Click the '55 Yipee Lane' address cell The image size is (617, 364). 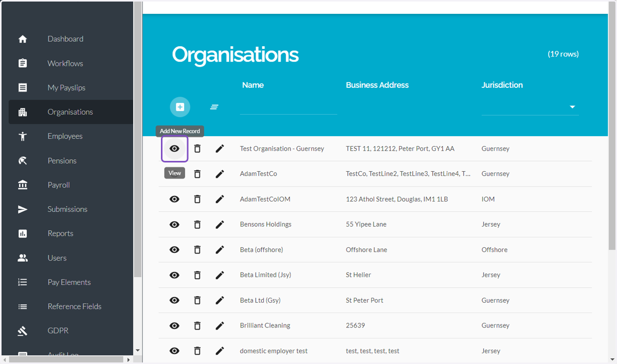pos(366,224)
